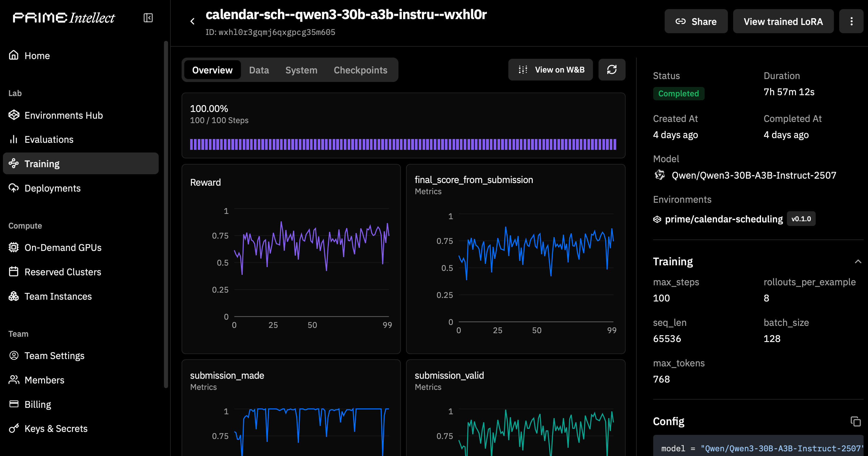Switch to the System tab

point(301,70)
